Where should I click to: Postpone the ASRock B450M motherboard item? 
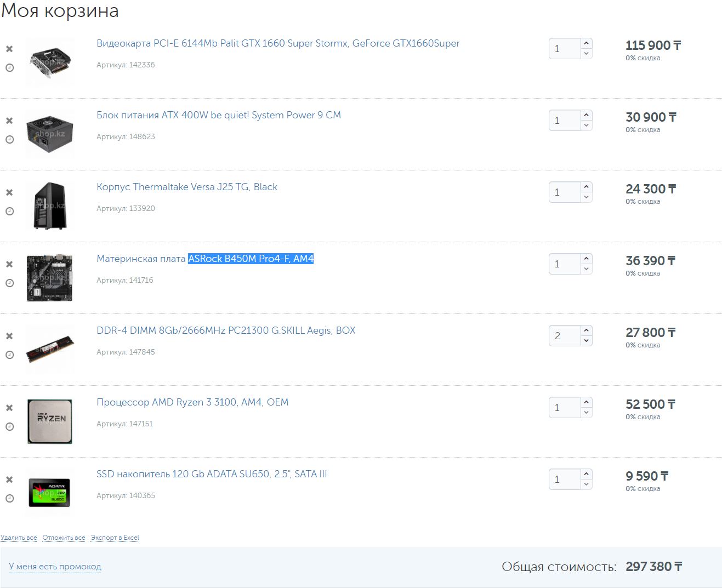click(9, 283)
